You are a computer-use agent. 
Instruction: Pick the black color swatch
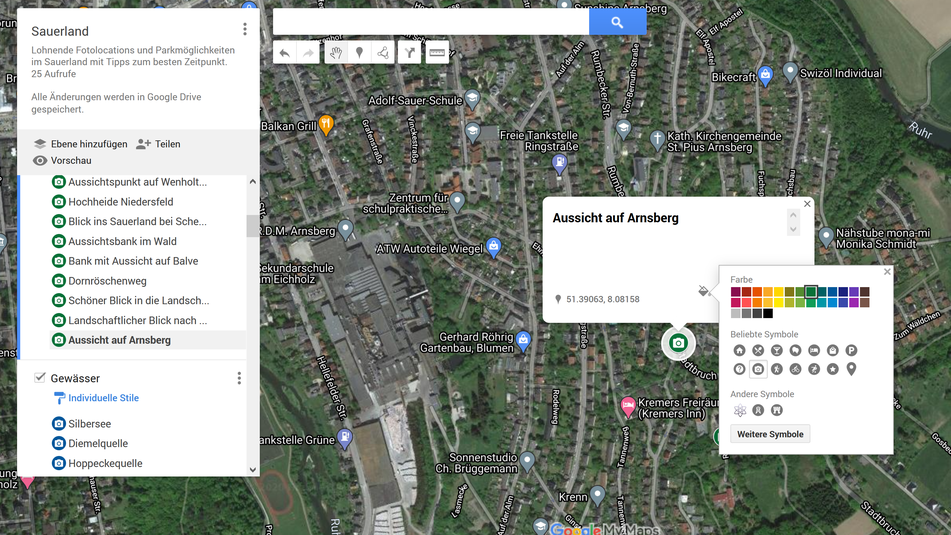[x=768, y=314]
